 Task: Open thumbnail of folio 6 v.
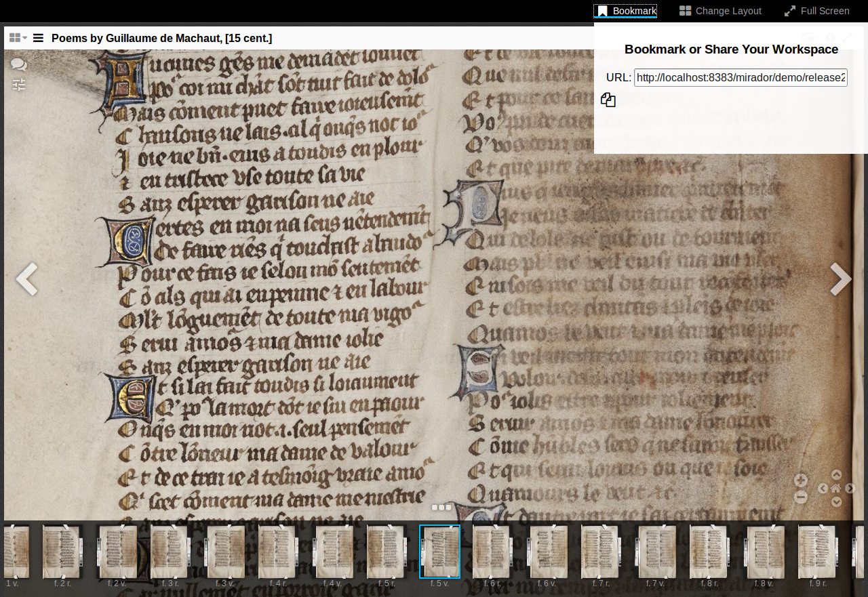[x=547, y=552]
